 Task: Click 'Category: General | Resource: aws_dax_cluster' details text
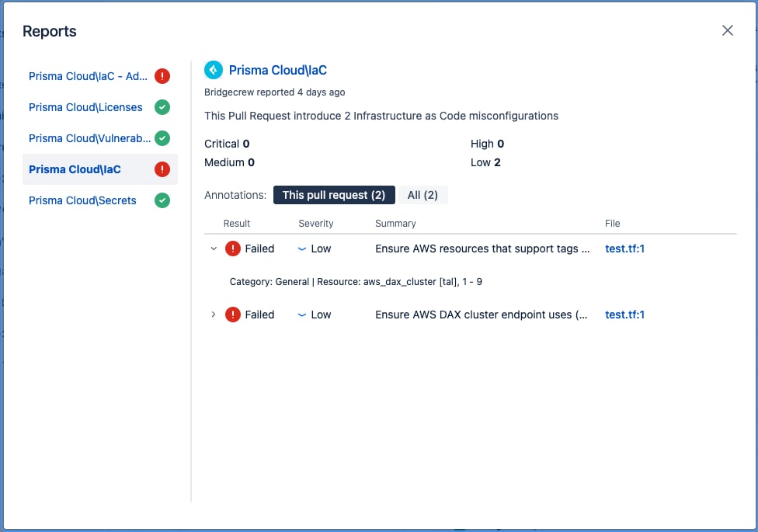pos(356,281)
